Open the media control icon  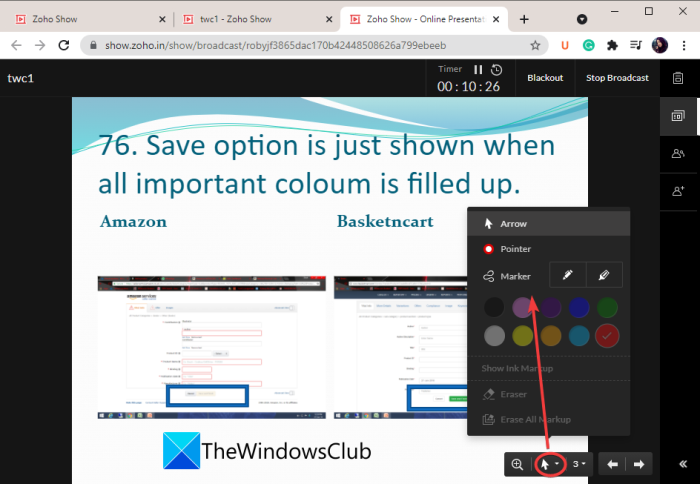(x=636, y=45)
